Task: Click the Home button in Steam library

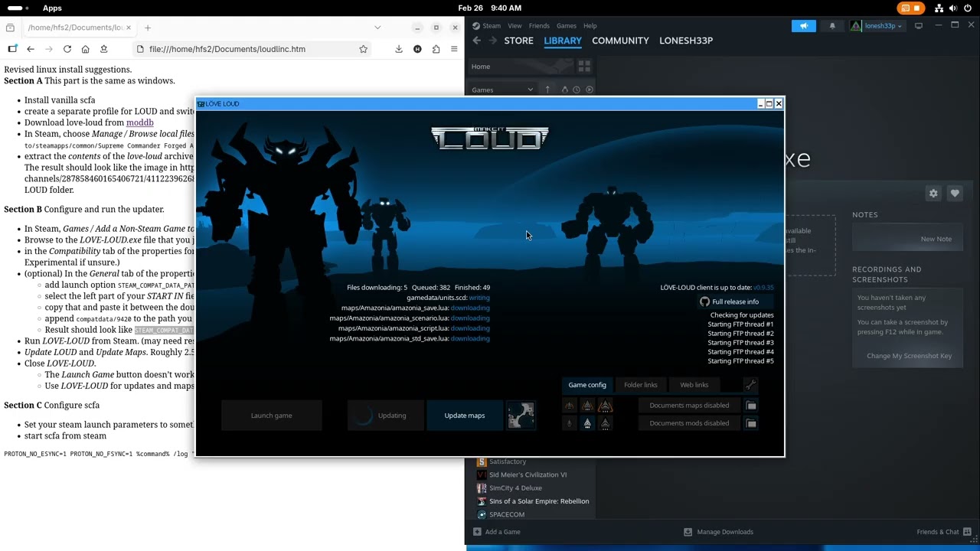Action: pos(521,67)
